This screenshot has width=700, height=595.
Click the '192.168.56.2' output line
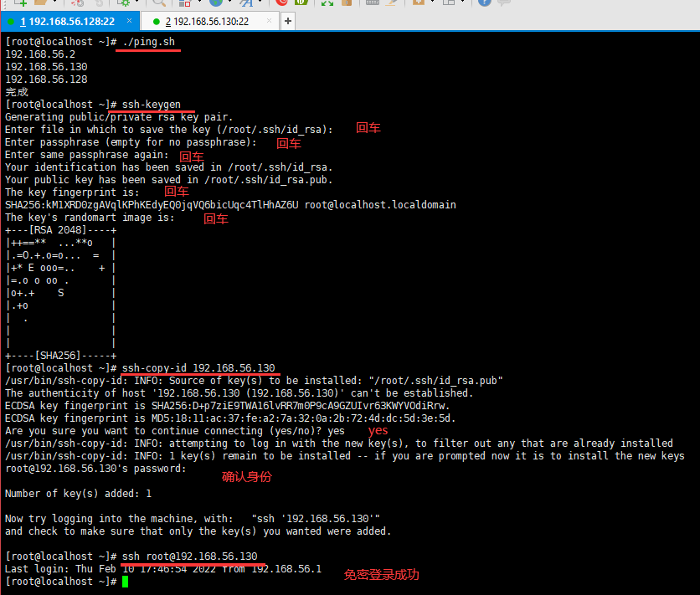coord(40,54)
